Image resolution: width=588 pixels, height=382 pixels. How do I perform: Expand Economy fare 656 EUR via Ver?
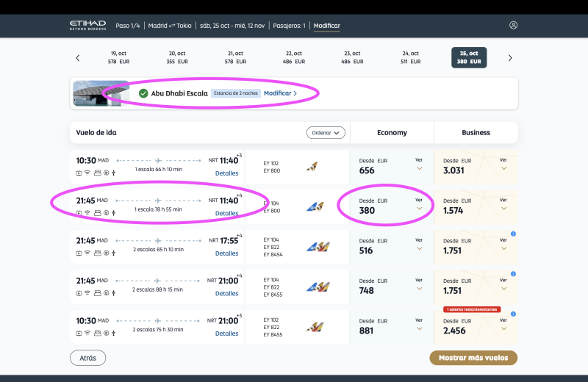(x=419, y=164)
